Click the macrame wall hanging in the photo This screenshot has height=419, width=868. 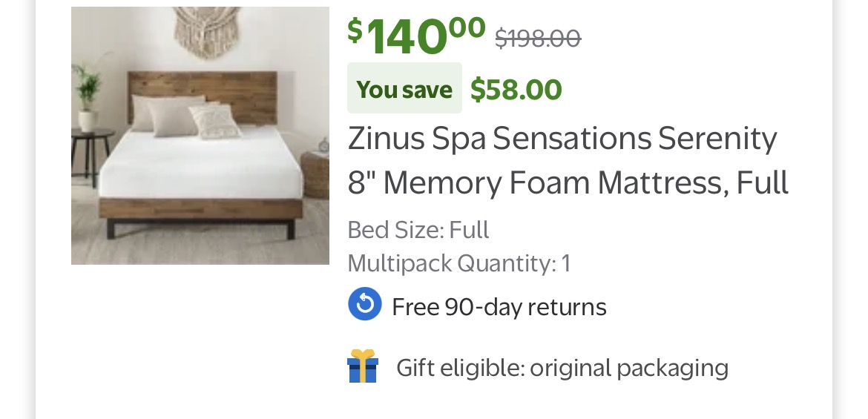coord(206,31)
